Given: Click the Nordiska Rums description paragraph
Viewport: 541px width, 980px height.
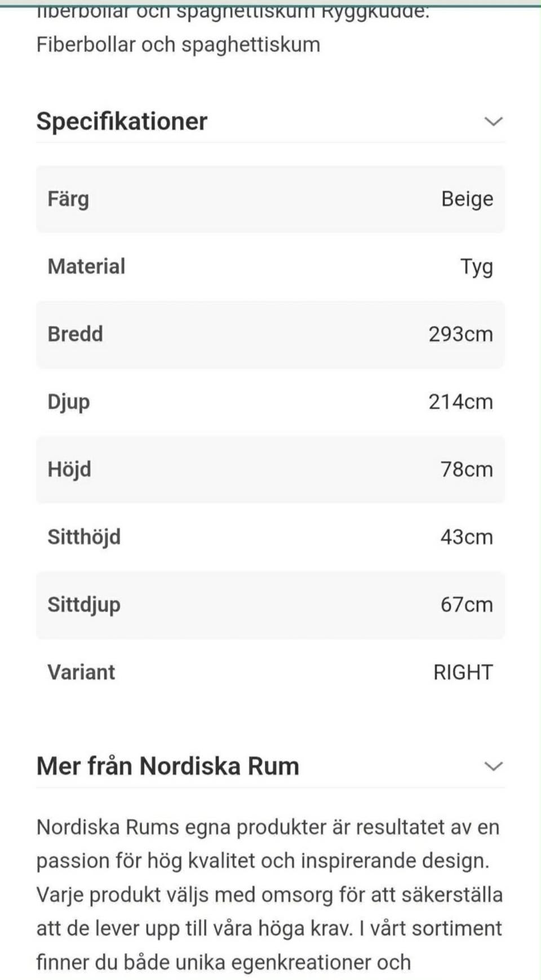Looking at the screenshot, I should [269, 894].
